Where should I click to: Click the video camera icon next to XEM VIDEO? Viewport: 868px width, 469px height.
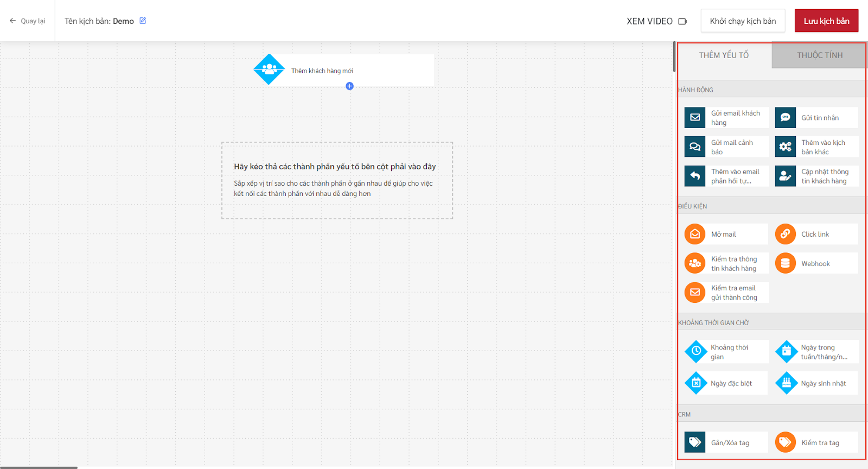[x=682, y=21]
